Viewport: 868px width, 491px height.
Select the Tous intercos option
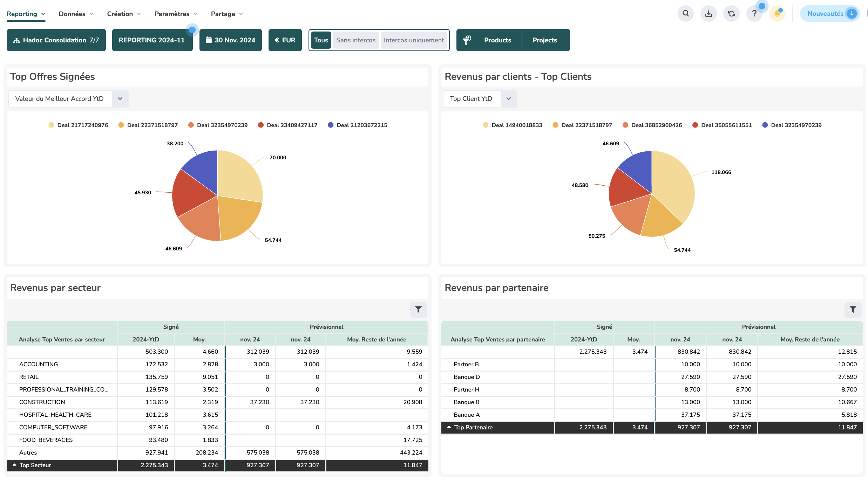coord(321,40)
